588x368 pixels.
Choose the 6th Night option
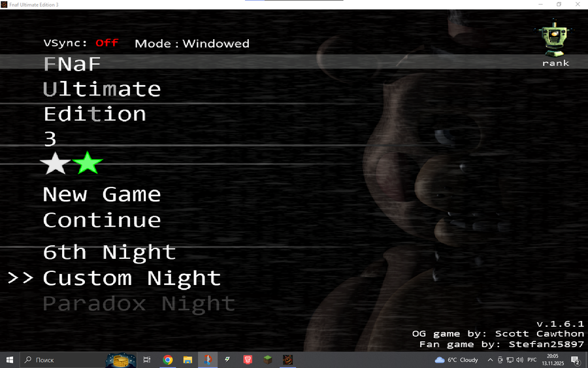[109, 252]
